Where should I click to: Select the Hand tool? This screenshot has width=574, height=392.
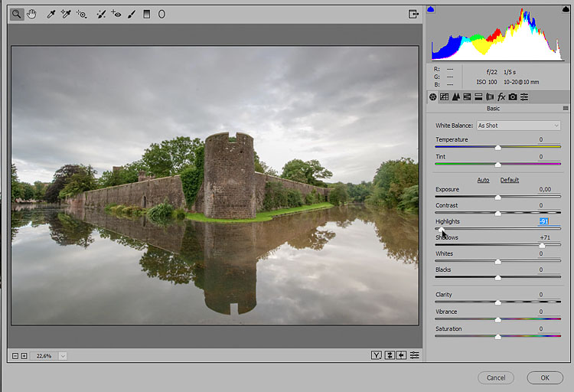tap(31, 14)
